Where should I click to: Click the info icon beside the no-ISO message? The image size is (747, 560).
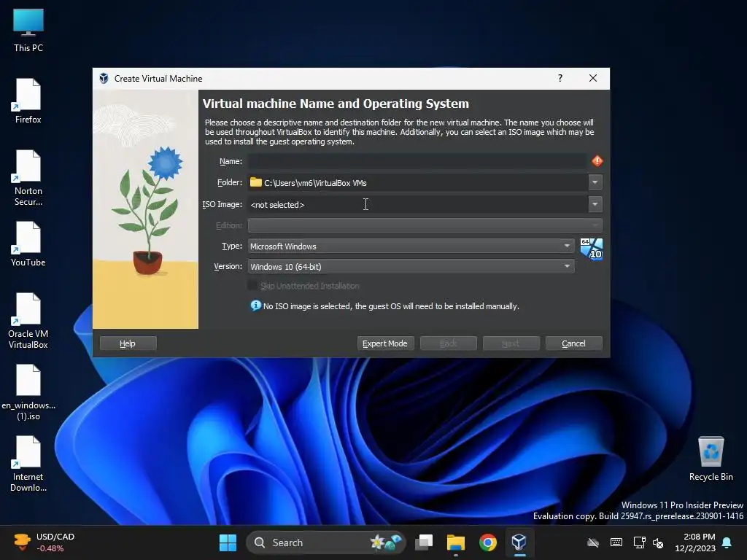(256, 306)
